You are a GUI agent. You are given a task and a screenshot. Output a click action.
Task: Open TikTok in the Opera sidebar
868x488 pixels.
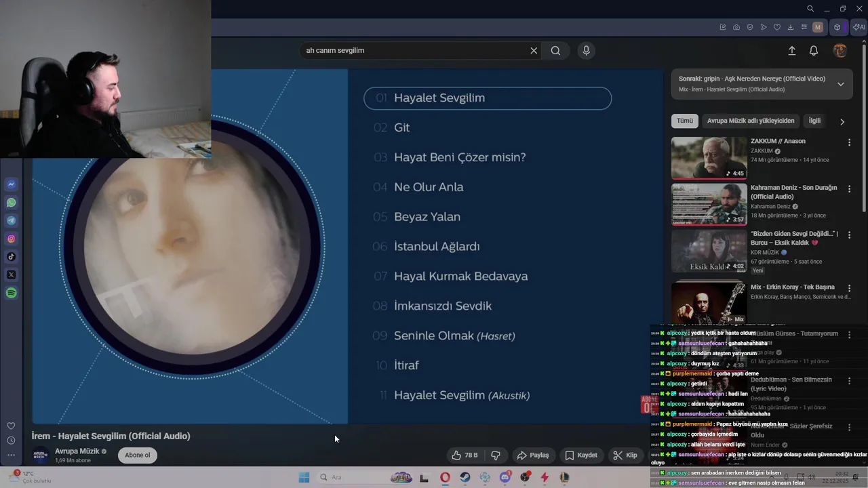(x=12, y=257)
